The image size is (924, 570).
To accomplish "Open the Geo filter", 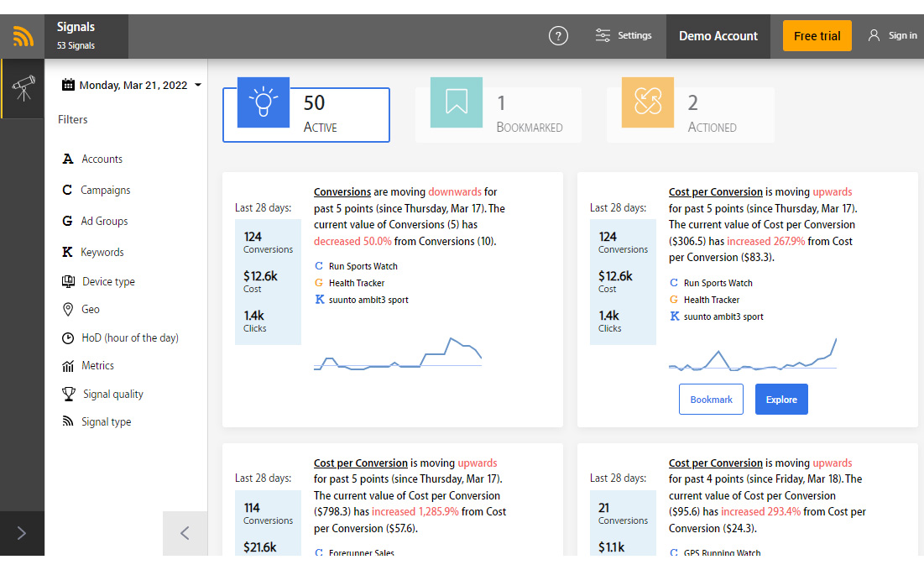I will tap(90, 309).
